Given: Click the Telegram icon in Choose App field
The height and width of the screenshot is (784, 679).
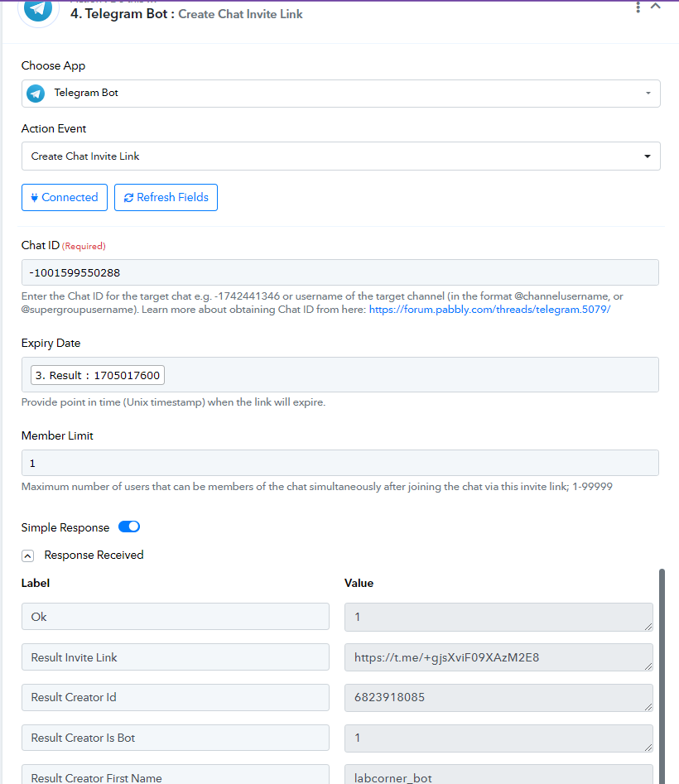Looking at the screenshot, I should [x=36, y=93].
